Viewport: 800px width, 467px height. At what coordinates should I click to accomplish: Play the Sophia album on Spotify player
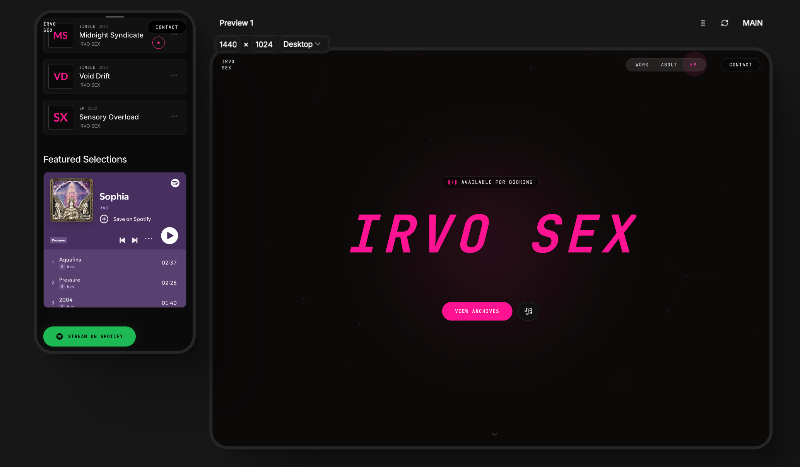[x=169, y=236]
